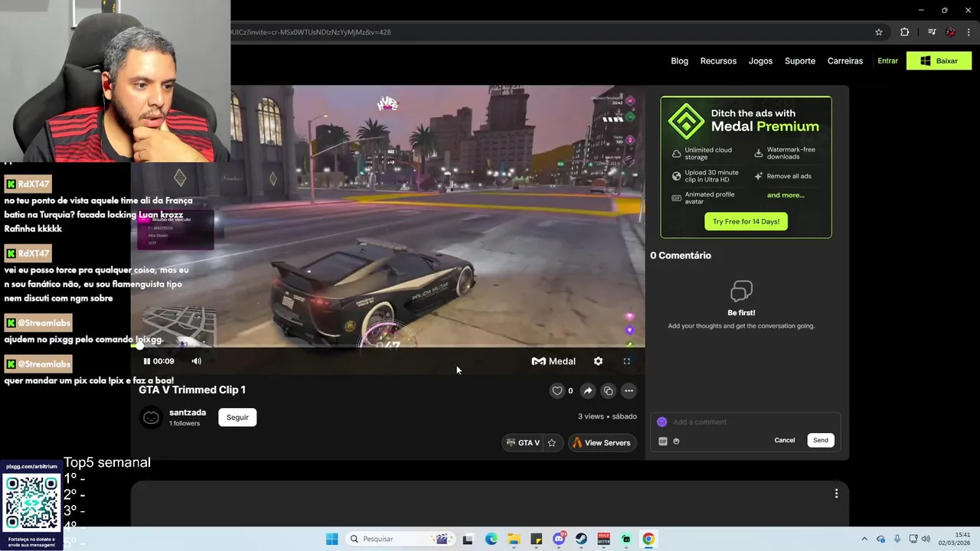Open Discord from the taskbar

(x=559, y=539)
